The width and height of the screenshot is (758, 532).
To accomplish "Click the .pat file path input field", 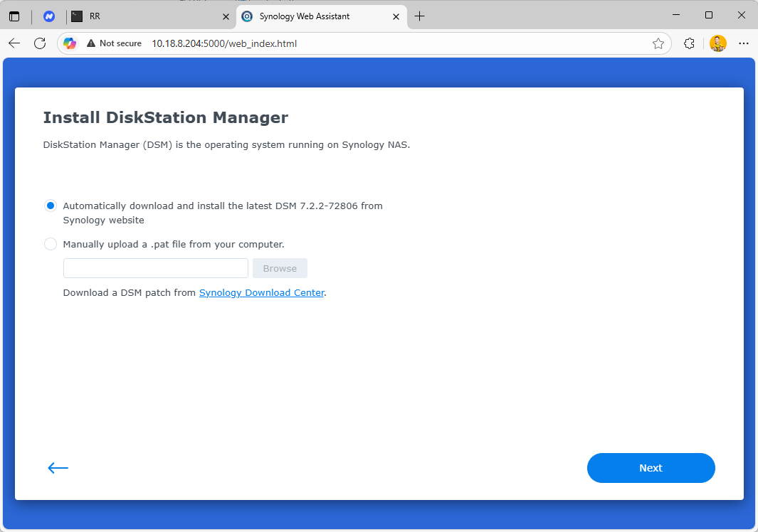I will tap(156, 268).
